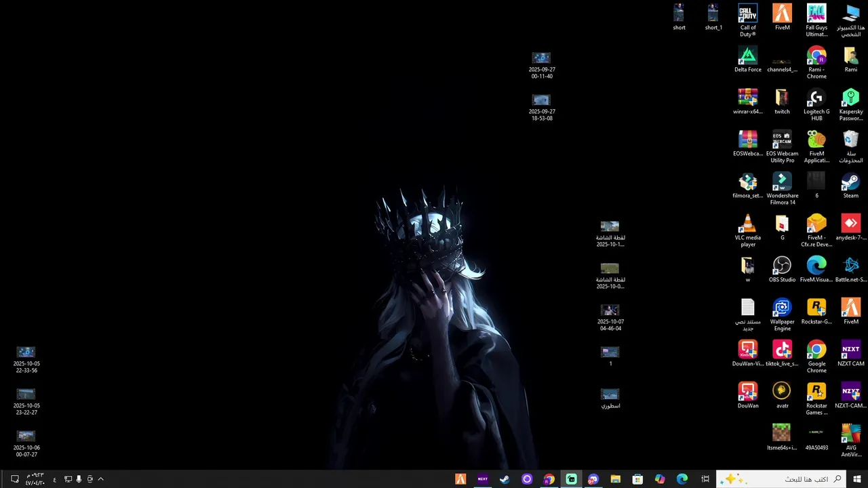Click the taskbar search box
The image size is (868, 488).
pos(781,479)
